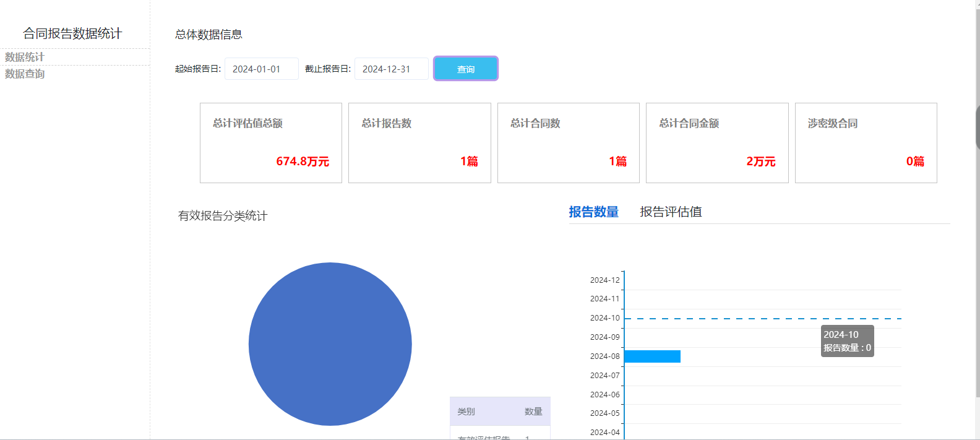
Task: Select the 总计评估值总额 card
Action: coord(271,143)
